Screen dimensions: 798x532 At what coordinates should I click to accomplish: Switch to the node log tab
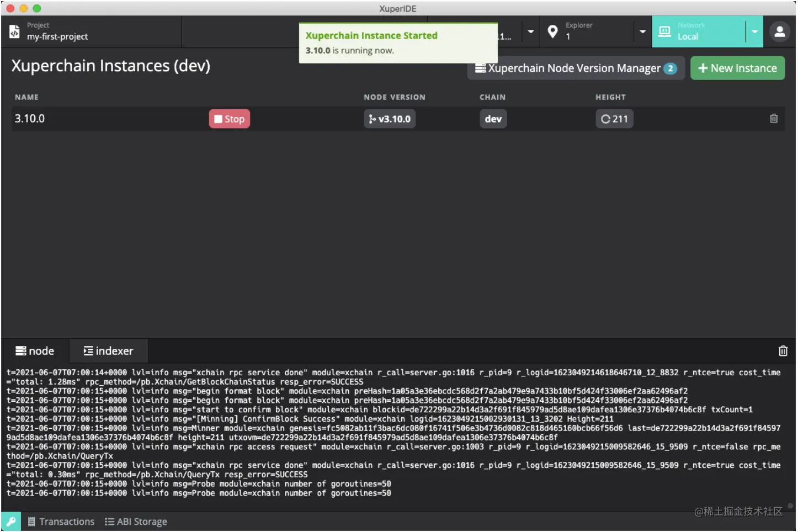(x=35, y=351)
